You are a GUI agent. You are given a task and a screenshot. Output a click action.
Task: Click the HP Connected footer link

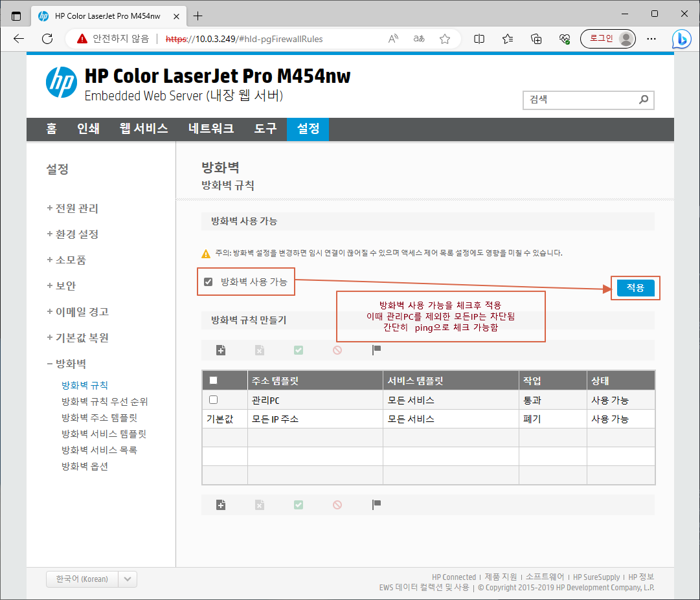coord(453,577)
